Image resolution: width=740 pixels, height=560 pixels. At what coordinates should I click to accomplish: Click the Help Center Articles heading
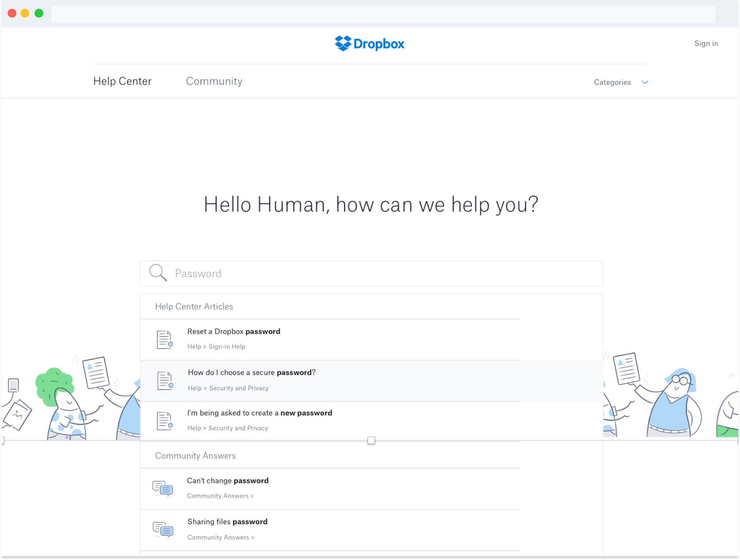click(x=194, y=307)
